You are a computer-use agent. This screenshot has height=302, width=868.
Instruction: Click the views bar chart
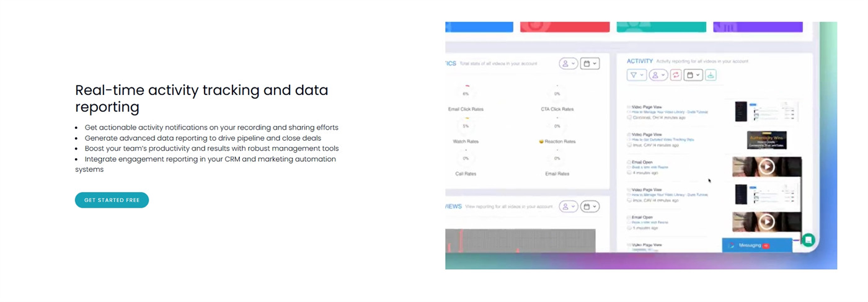(520, 241)
